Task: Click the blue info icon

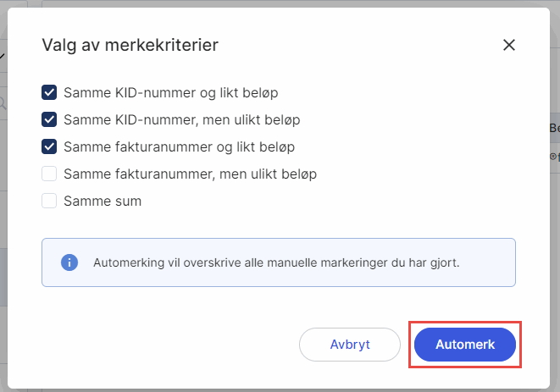Action: (69, 262)
